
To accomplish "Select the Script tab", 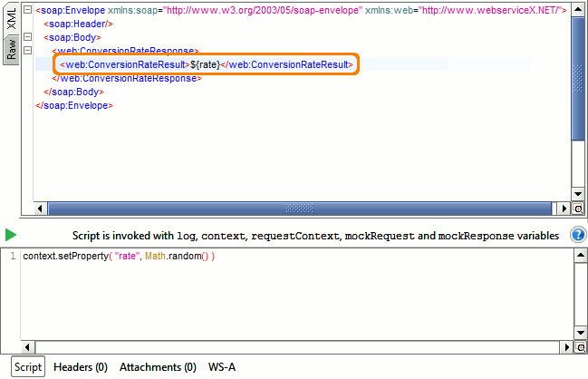I will (28, 366).
